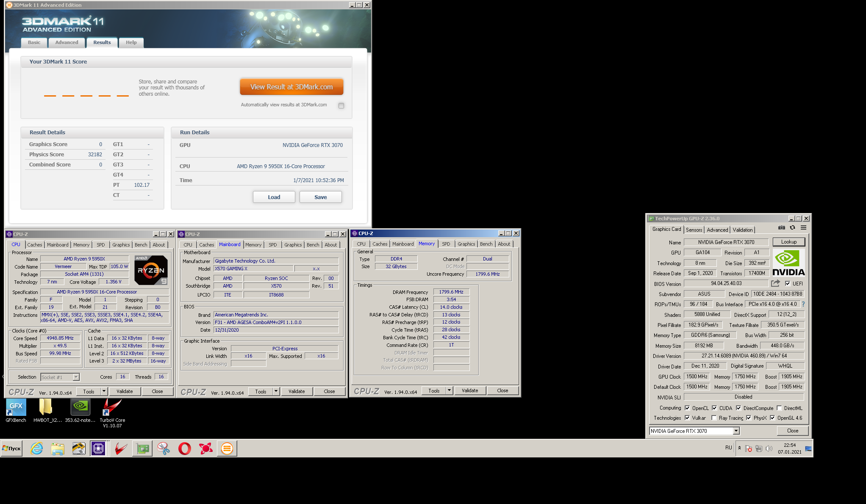Open Windows Explorer from the taskbar
Image resolution: width=866 pixels, height=504 pixels.
coord(58,449)
